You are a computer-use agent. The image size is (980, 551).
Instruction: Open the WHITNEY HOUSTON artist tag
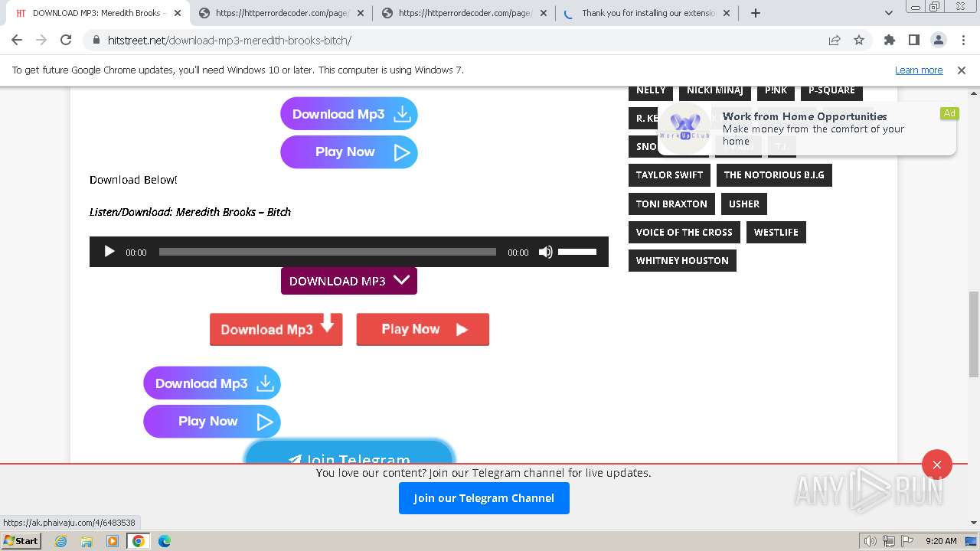point(682,261)
